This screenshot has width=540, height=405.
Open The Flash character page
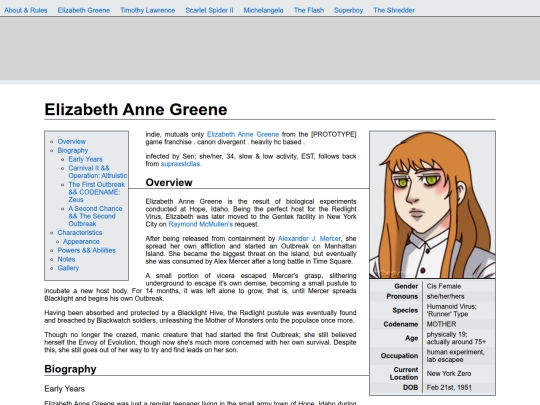click(x=309, y=10)
